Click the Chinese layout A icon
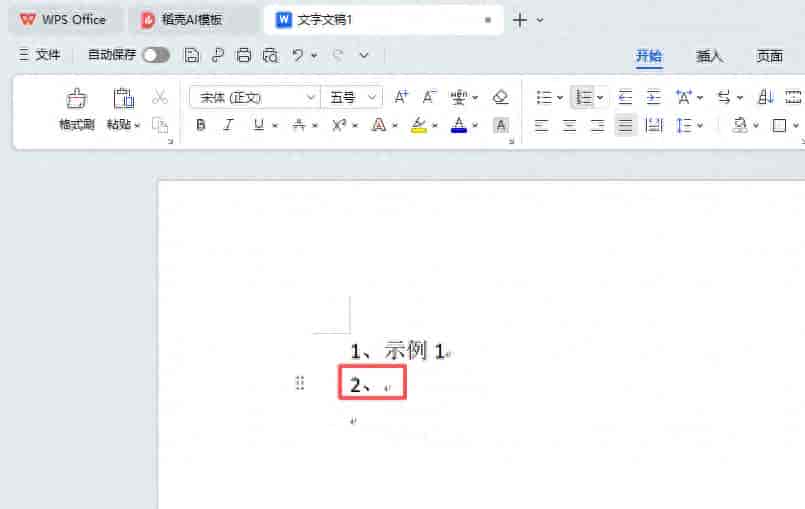Viewport: 805px width, 509px height. [x=683, y=97]
